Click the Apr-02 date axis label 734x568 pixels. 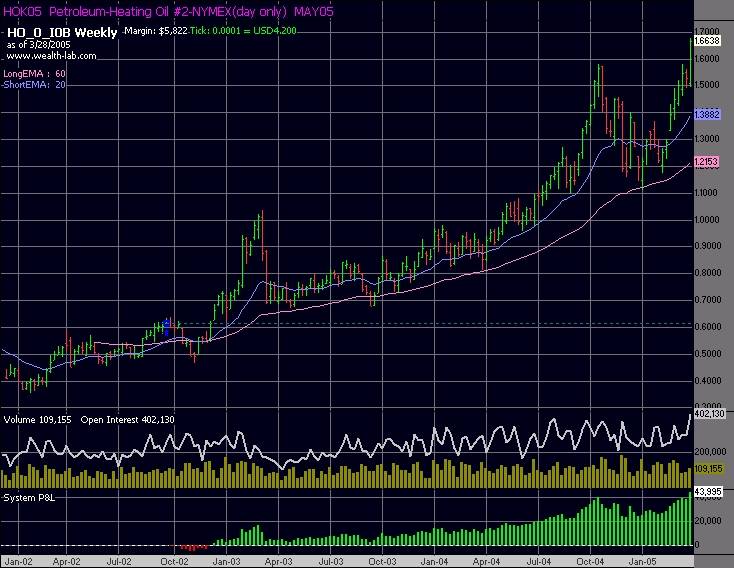(x=66, y=561)
